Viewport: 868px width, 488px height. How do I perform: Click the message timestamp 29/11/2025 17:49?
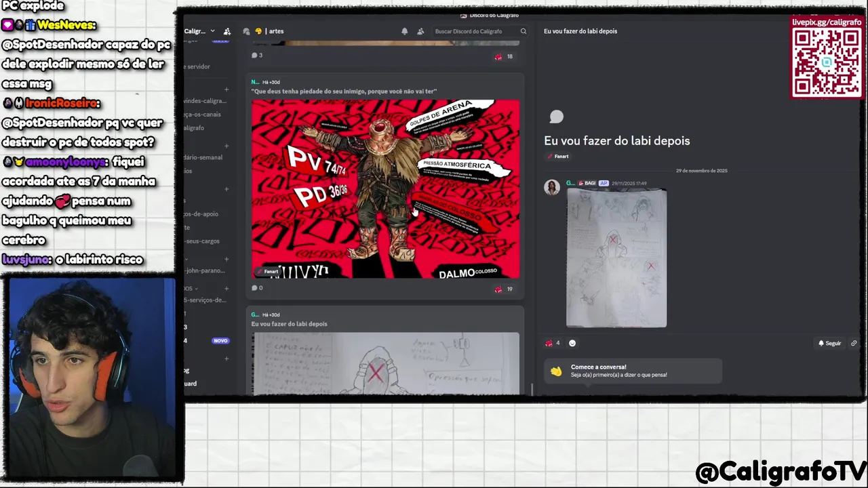click(x=629, y=183)
